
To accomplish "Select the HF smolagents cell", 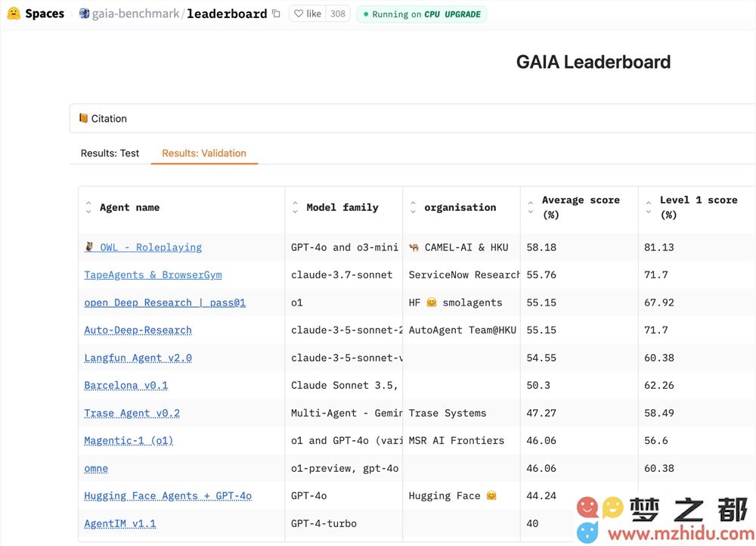I will pyautogui.click(x=461, y=302).
